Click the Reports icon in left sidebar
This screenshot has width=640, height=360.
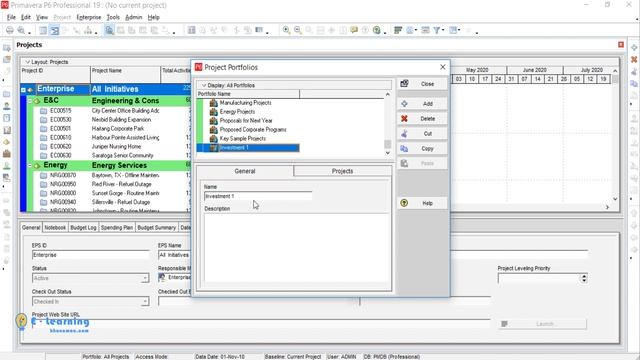(7, 130)
